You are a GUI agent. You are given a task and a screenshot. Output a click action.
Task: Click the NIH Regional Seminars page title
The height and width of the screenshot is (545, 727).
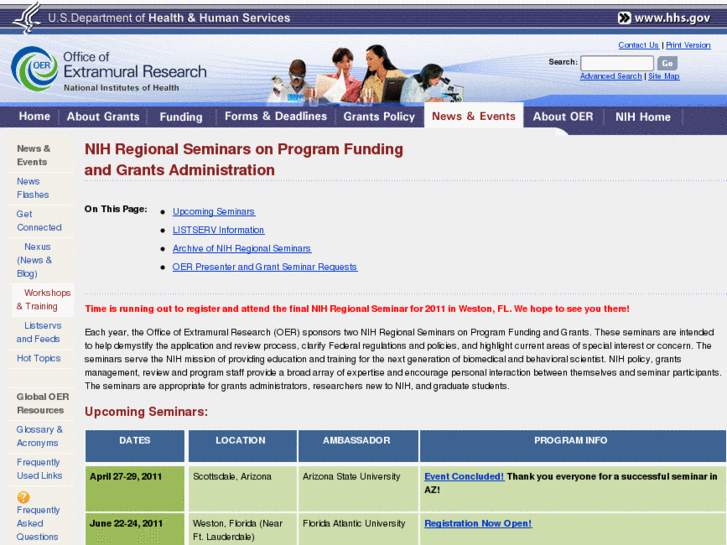(x=244, y=160)
